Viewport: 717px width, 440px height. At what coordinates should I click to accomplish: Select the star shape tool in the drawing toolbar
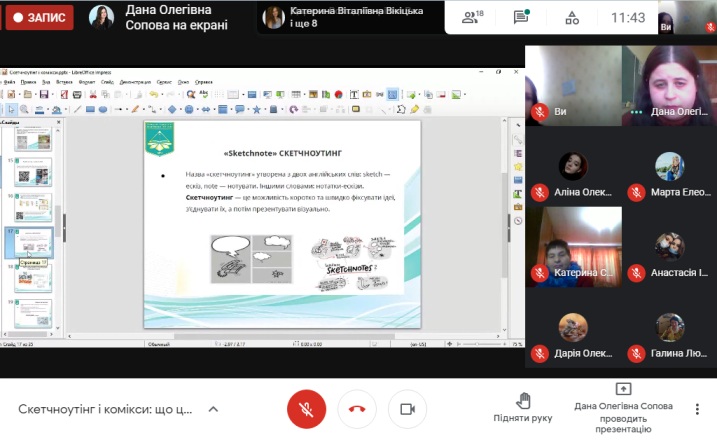click(255, 109)
